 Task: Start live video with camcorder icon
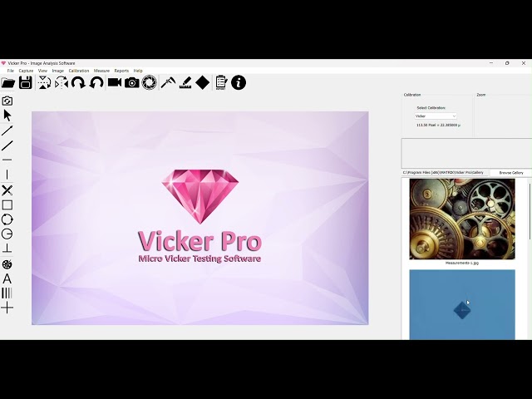pos(115,82)
